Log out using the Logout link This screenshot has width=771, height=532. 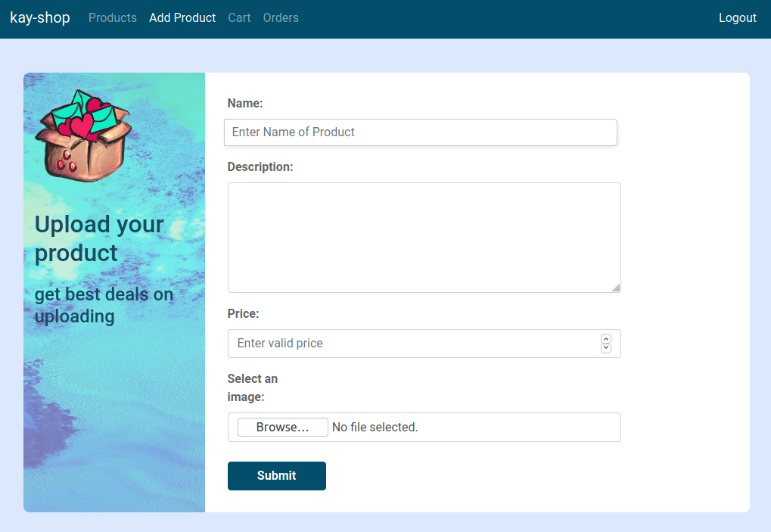[737, 17]
